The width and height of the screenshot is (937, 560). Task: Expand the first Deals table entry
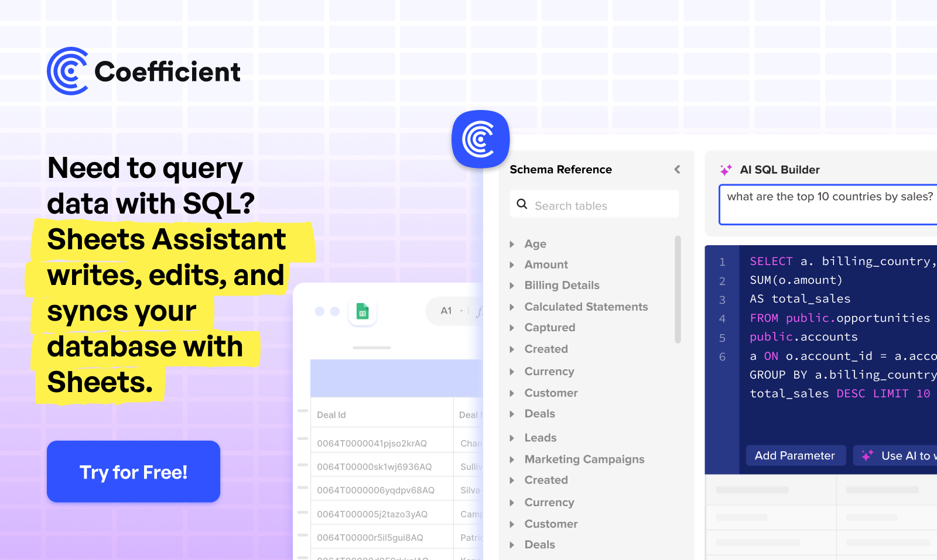(x=512, y=414)
